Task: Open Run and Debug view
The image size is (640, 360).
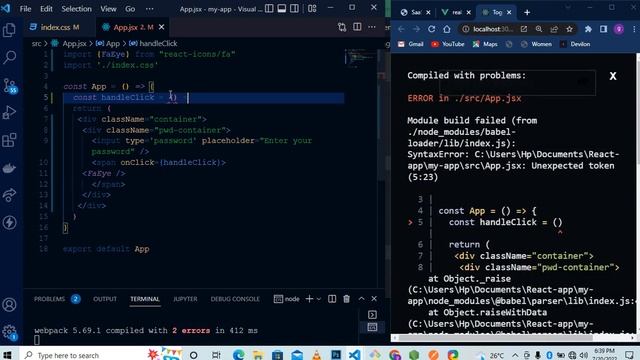Action: (9, 113)
